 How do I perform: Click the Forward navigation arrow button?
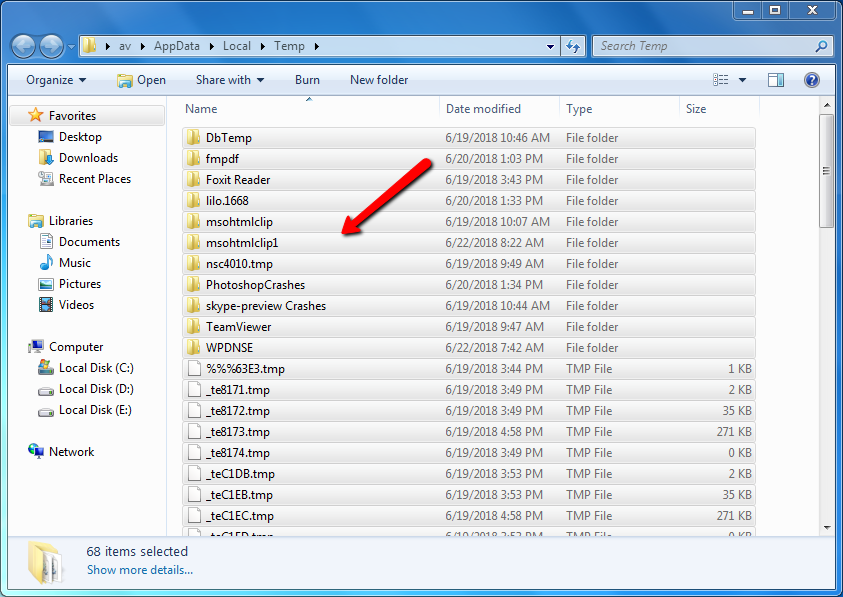click(x=52, y=46)
